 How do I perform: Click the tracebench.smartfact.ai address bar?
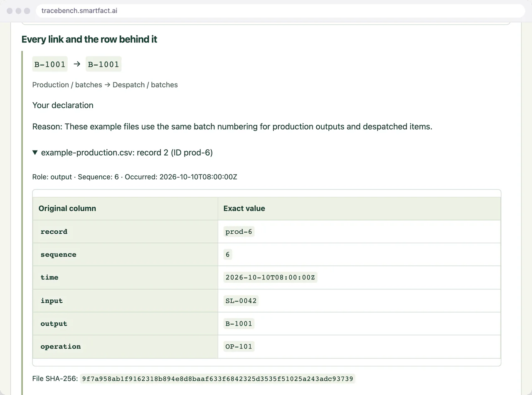(281, 11)
